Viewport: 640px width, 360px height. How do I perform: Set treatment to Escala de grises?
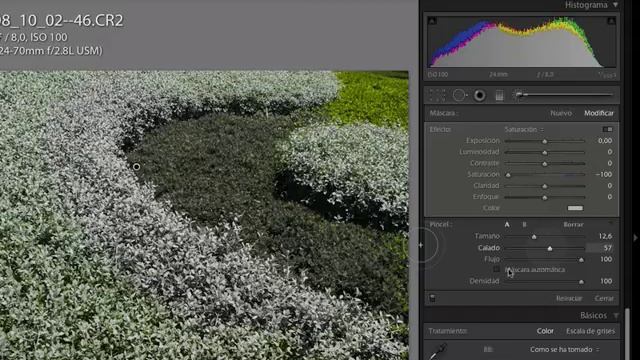pyautogui.click(x=590, y=331)
